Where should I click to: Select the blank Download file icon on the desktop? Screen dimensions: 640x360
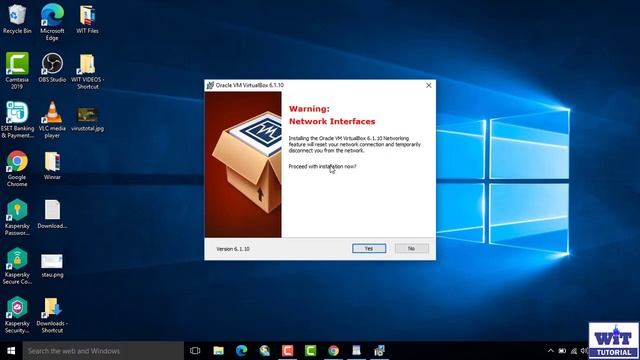coord(52,214)
